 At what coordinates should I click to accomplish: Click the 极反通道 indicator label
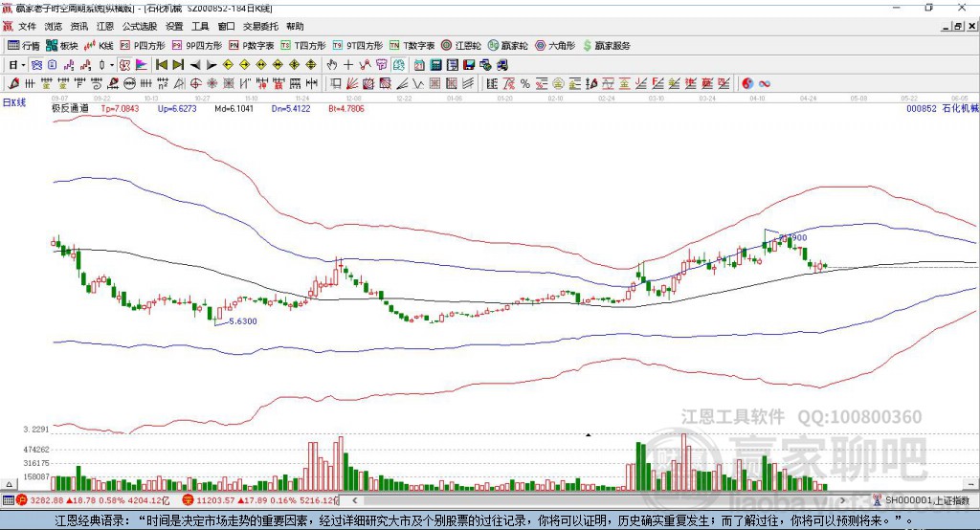71,108
